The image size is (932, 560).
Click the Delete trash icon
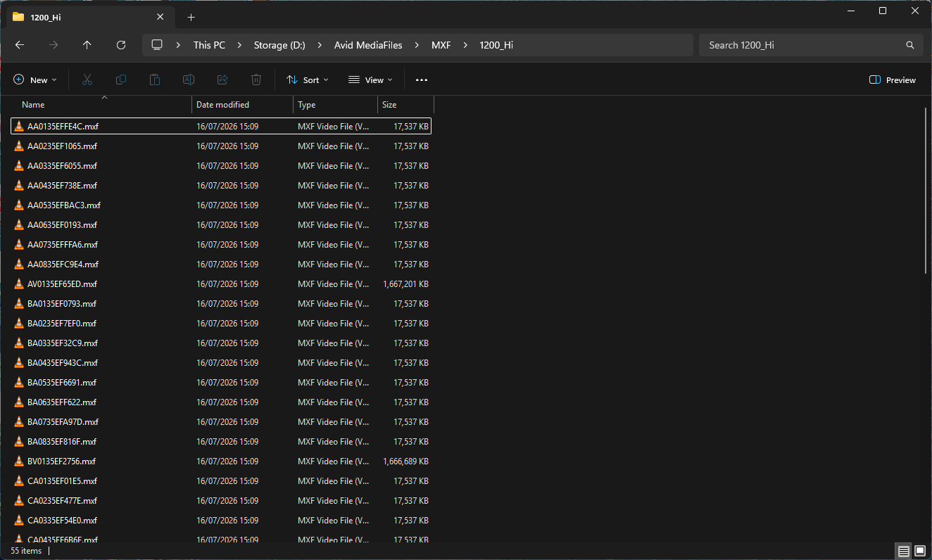point(256,80)
